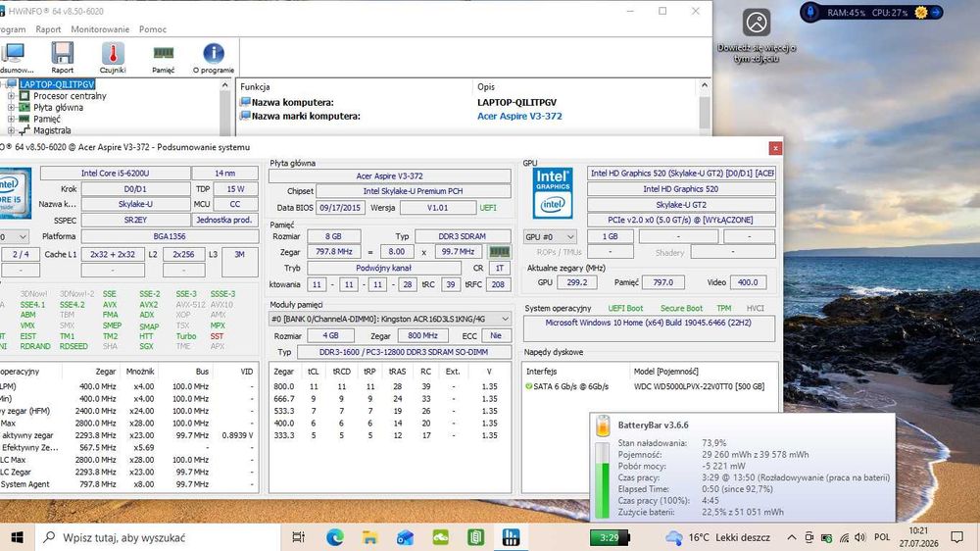Open the notification center icon

pos(956,537)
